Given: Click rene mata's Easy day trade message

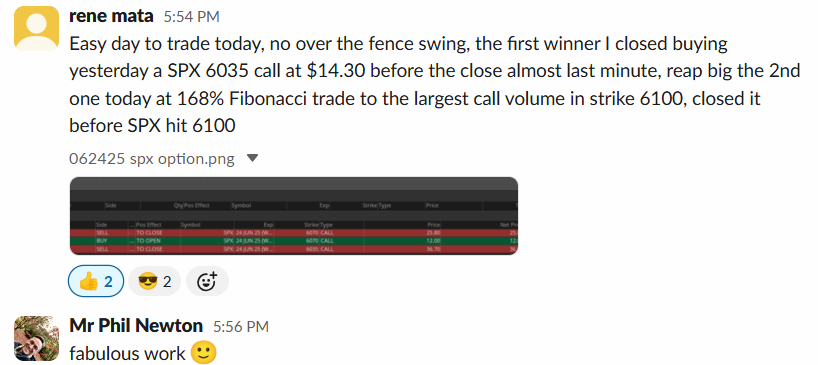Looking at the screenshot, I should pos(435,84).
